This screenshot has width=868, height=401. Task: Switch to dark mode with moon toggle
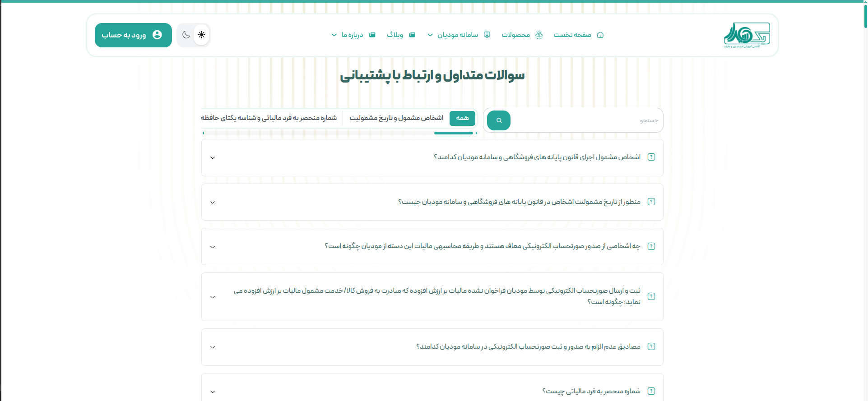pos(186,35)
